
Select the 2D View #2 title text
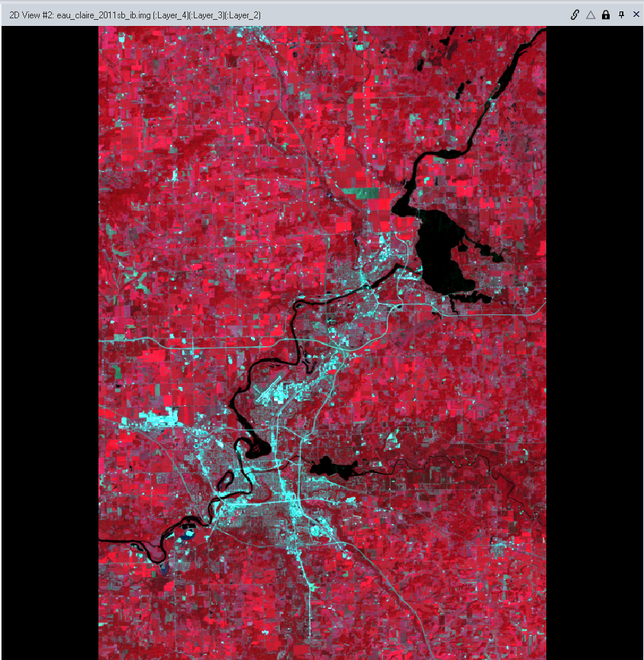tap(135, 15)
